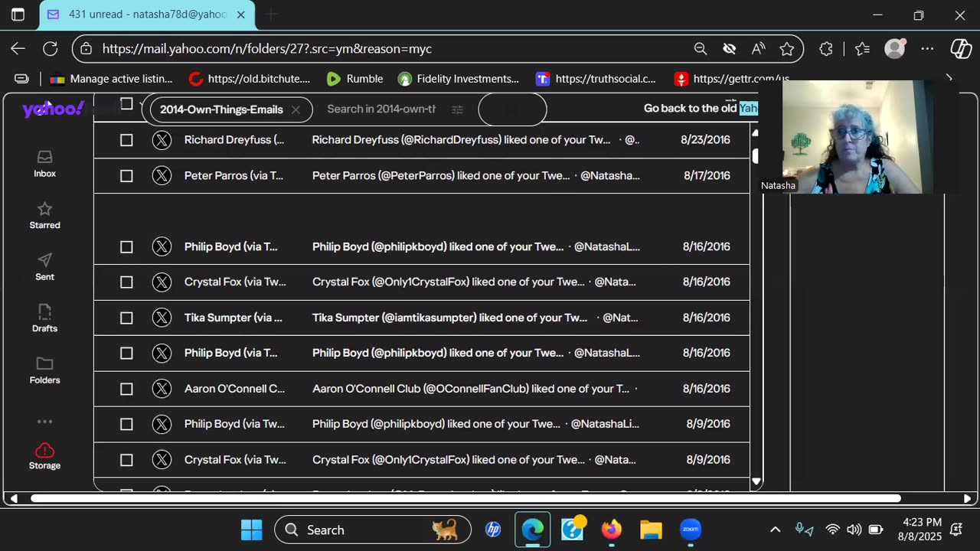Open the Edge tab actions menu icon
980x551 pixels.
(18, 15)
